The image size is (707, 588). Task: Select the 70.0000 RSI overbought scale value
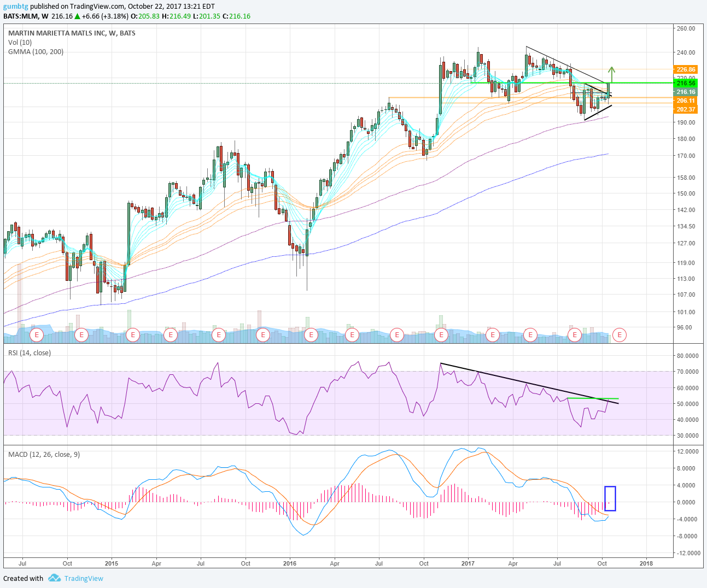(687, 372)
